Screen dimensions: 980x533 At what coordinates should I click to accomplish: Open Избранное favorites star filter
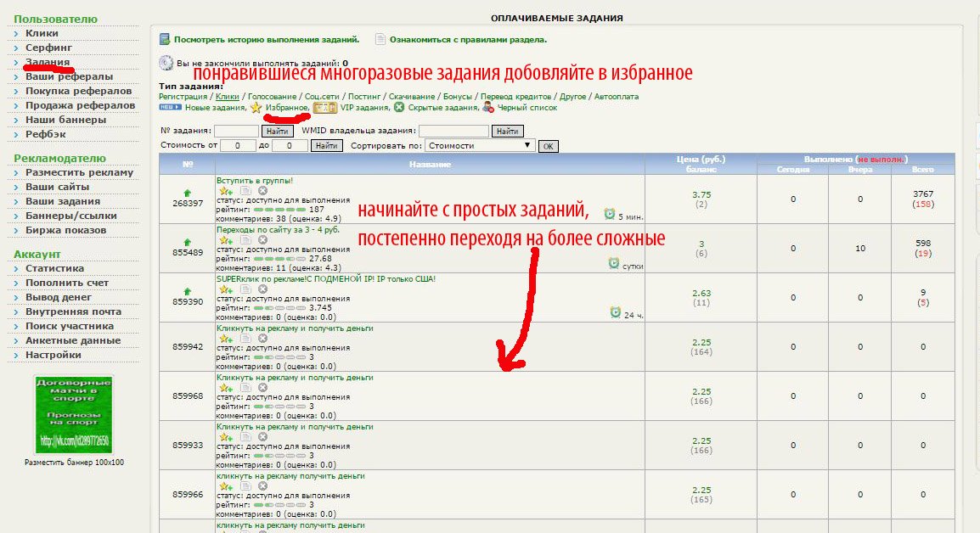click(256, 108)
